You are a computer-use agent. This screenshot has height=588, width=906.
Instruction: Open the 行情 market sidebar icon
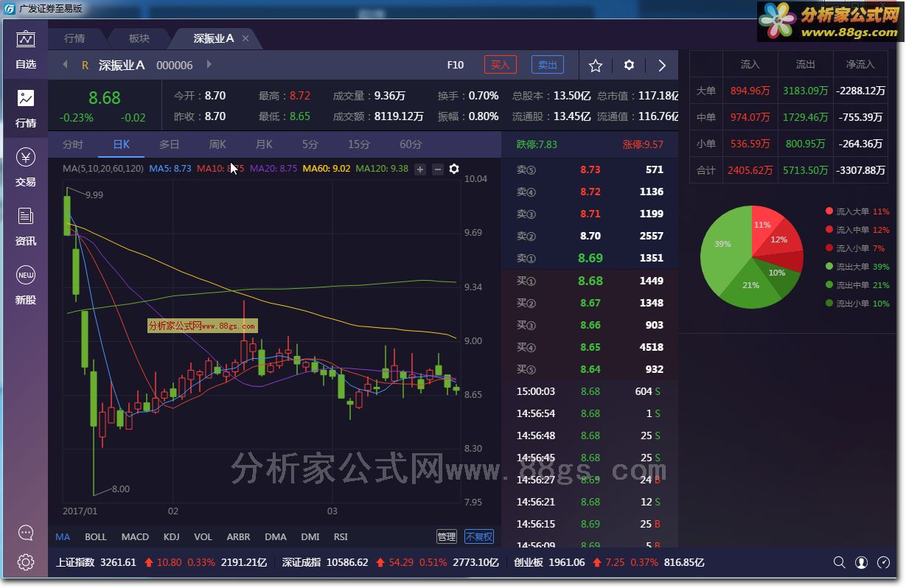[x=26, y=108]
